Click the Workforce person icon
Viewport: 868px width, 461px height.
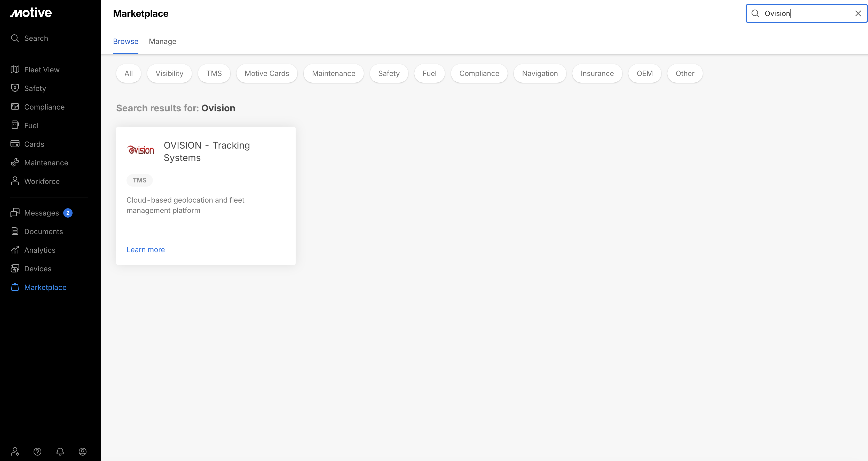(15, 181)
